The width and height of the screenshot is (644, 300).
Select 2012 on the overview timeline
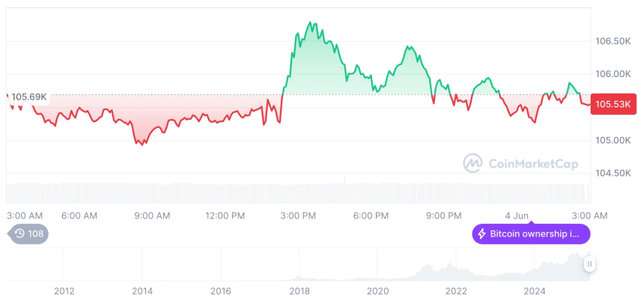[64, 291]
